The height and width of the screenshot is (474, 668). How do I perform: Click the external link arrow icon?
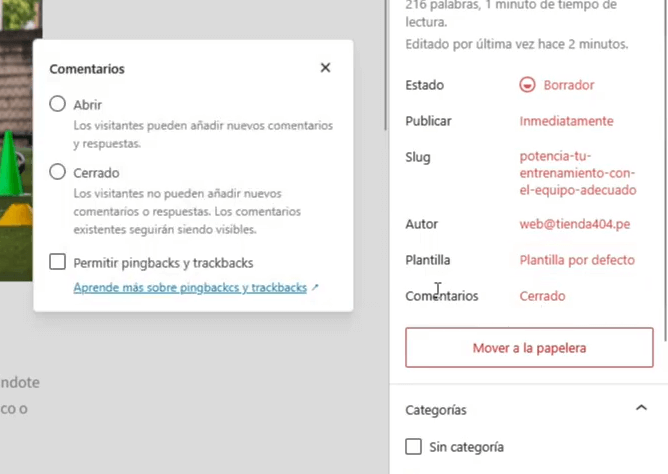pos(315,288)
